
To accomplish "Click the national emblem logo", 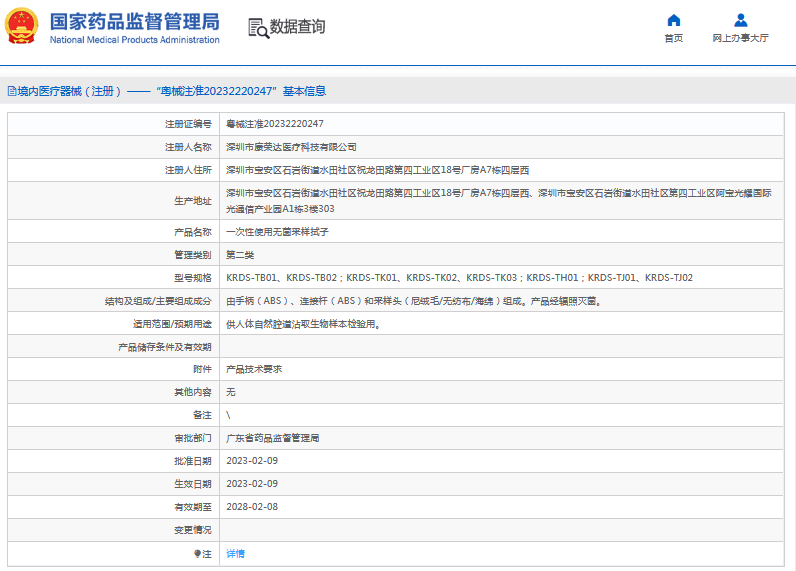I will pyautogui.click(x=21, y=26).
